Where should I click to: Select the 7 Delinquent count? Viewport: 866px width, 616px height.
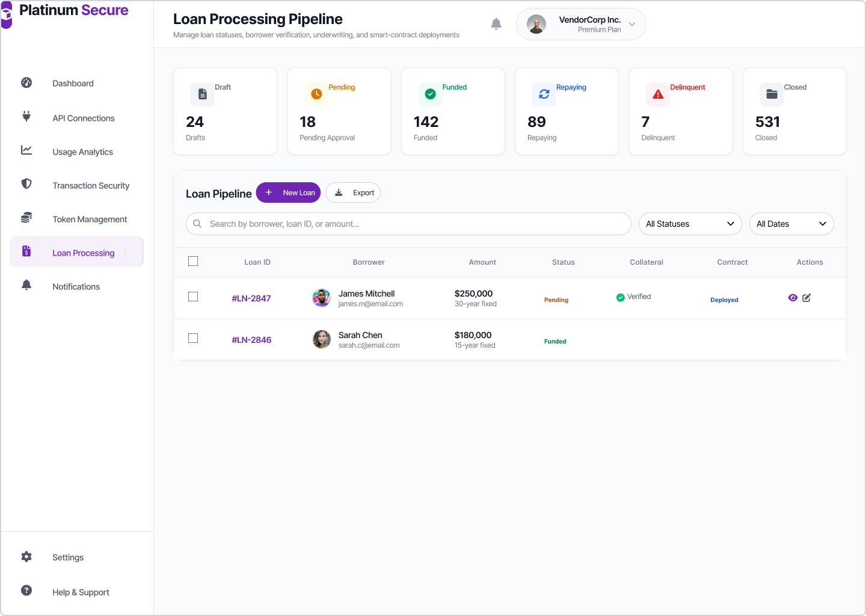tap(645, 122)
